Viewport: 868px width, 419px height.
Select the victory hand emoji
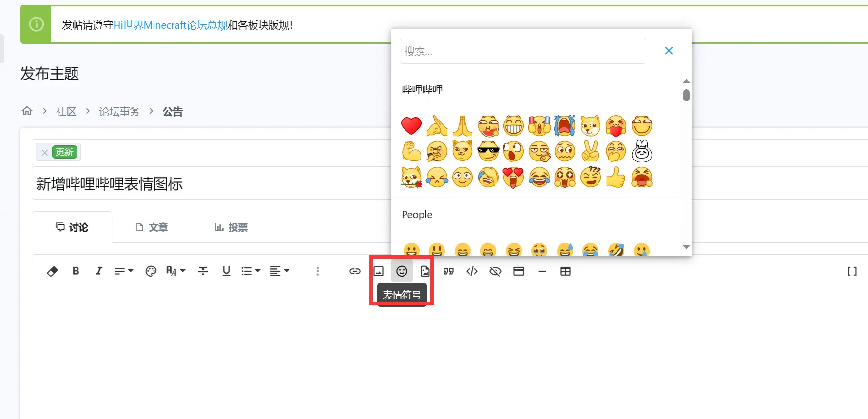pos(591,152)
